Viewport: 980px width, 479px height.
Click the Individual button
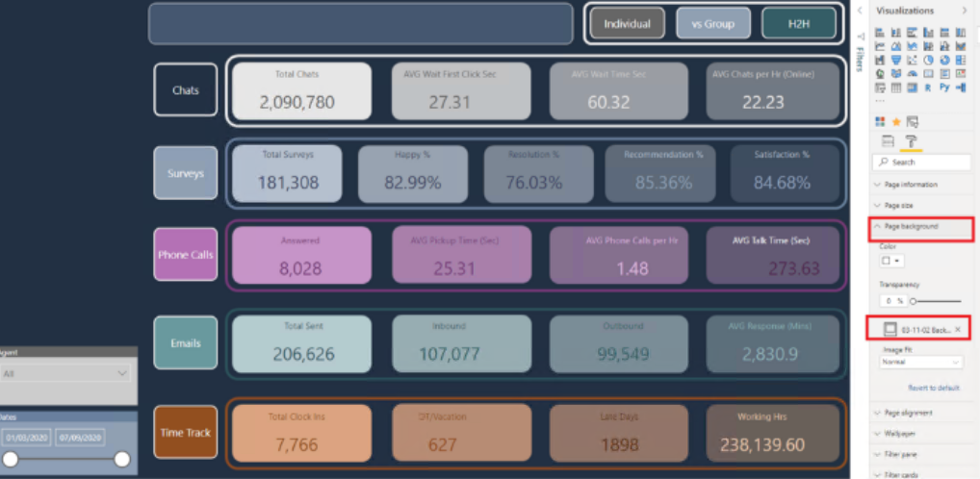[628, 24]
